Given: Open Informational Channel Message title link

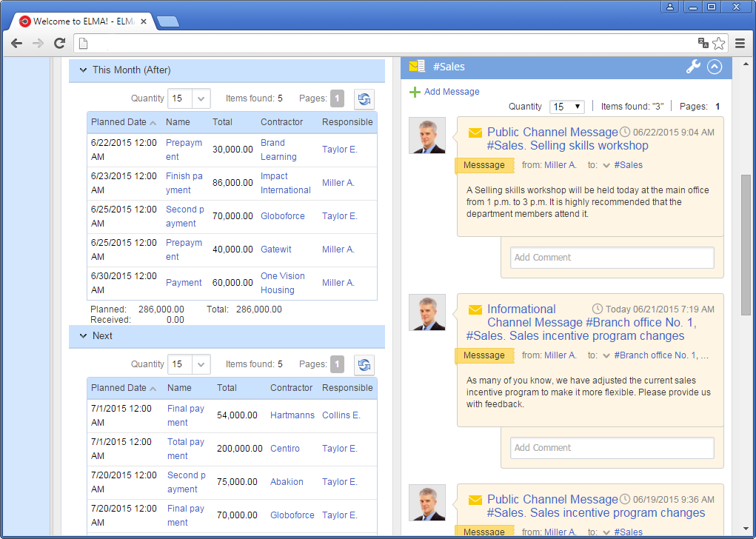Looking at the screenshot, I should pos(583,323).
